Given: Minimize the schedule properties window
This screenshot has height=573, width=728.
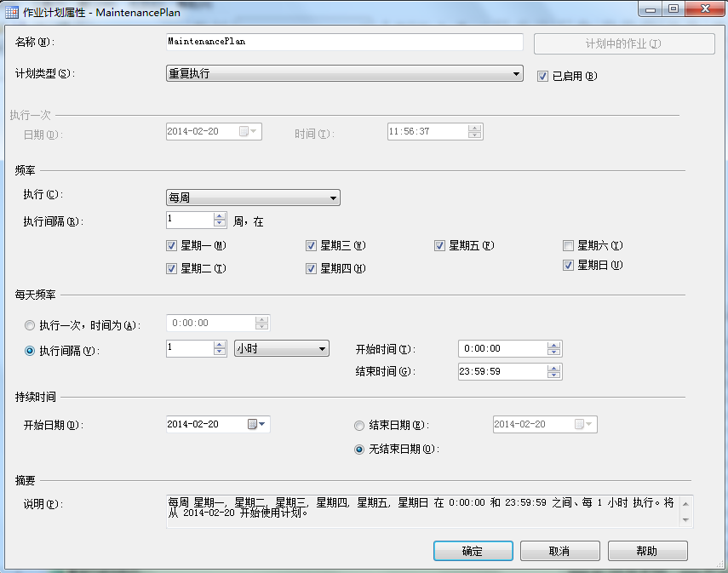Looking at the screenshot, I should (x=651, y=9).
